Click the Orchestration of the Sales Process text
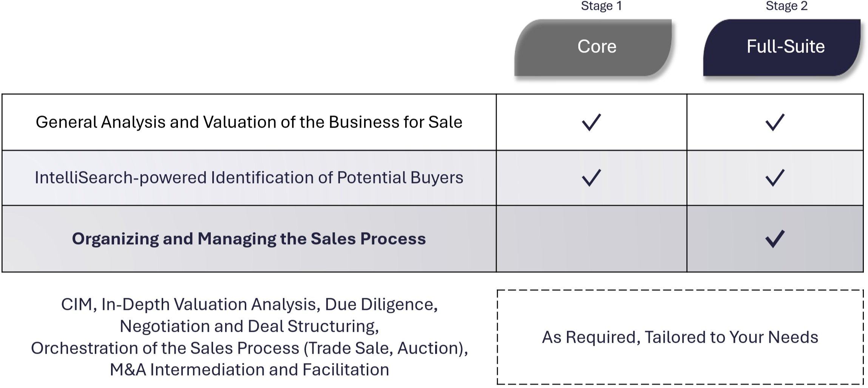The width and height of the screenshot is (868, 388). pyautogui.click(x=165, y=348)
